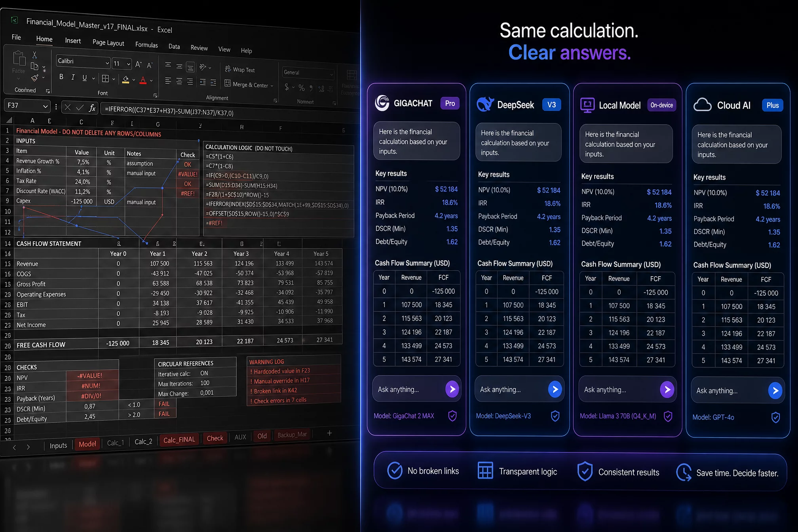The width and height of the screenshot is (798, 532).
Task: Add a new sheet with the plus icon
Action: 329,433
